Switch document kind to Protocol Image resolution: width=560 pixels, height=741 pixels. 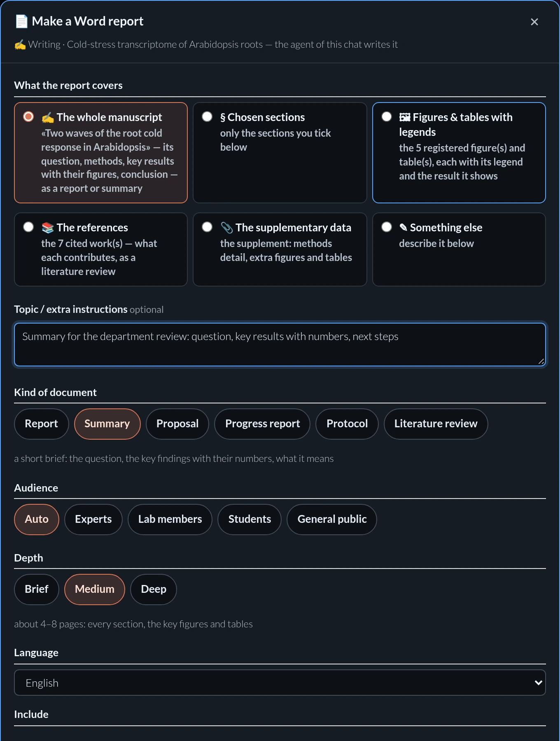[x=347, y=424]
